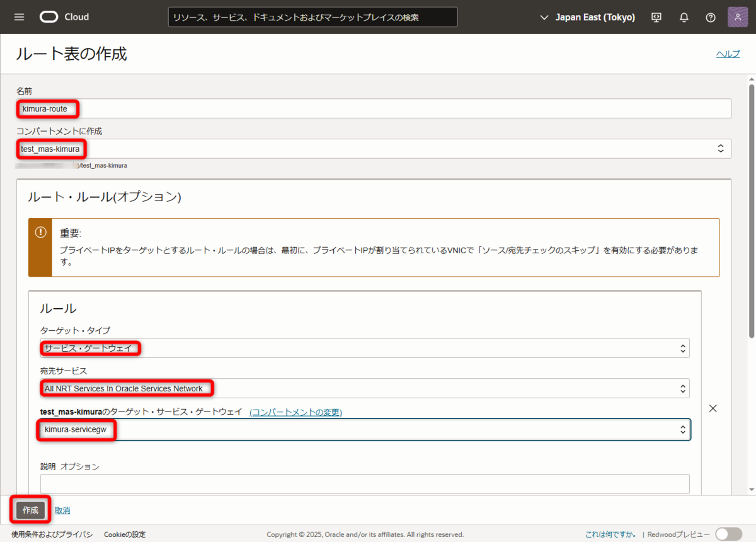Click the 宛先サービス label
This screenshot has width=756, height=542.
pos(64,371)
